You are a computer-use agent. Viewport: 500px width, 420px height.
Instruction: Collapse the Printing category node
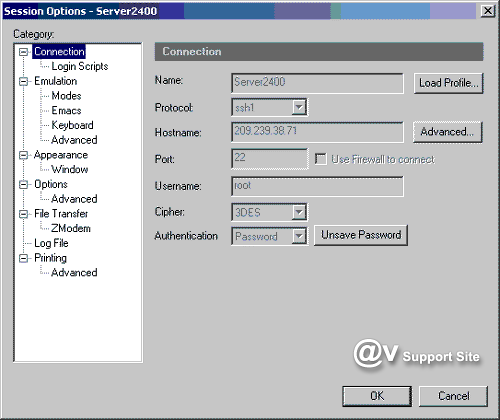tap(23, 258)
